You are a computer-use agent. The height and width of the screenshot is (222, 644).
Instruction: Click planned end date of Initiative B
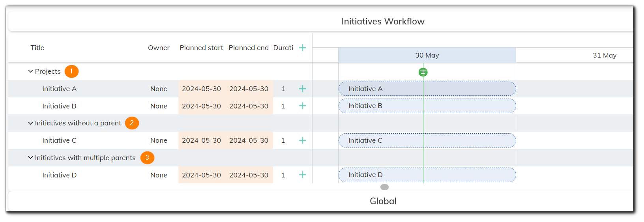pos(249,106)
